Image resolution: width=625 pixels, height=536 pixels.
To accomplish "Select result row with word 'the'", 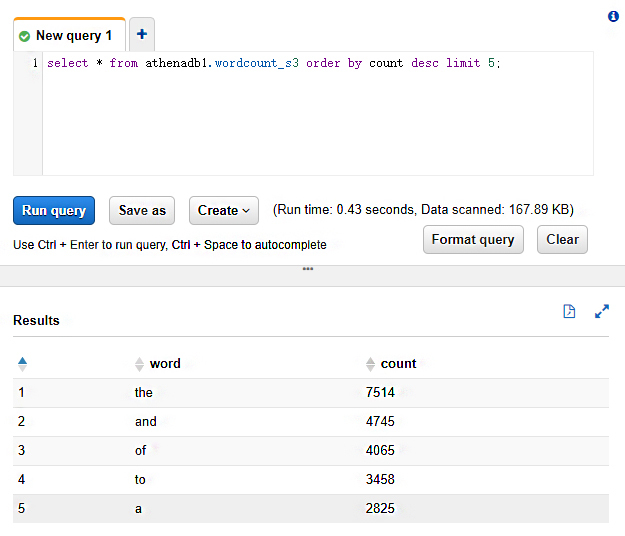I will pos(144,393).
